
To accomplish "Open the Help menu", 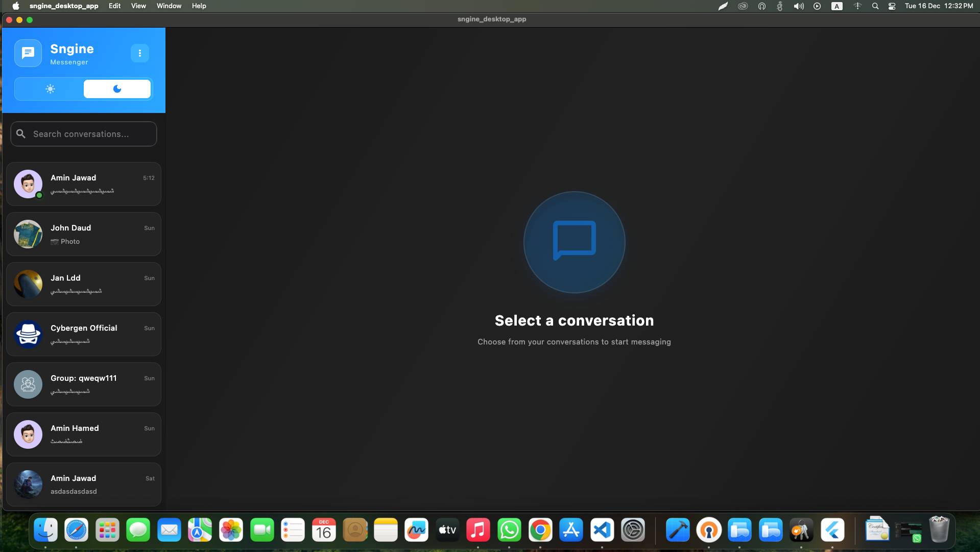I will pyautogui.click(x=199, y=6).
